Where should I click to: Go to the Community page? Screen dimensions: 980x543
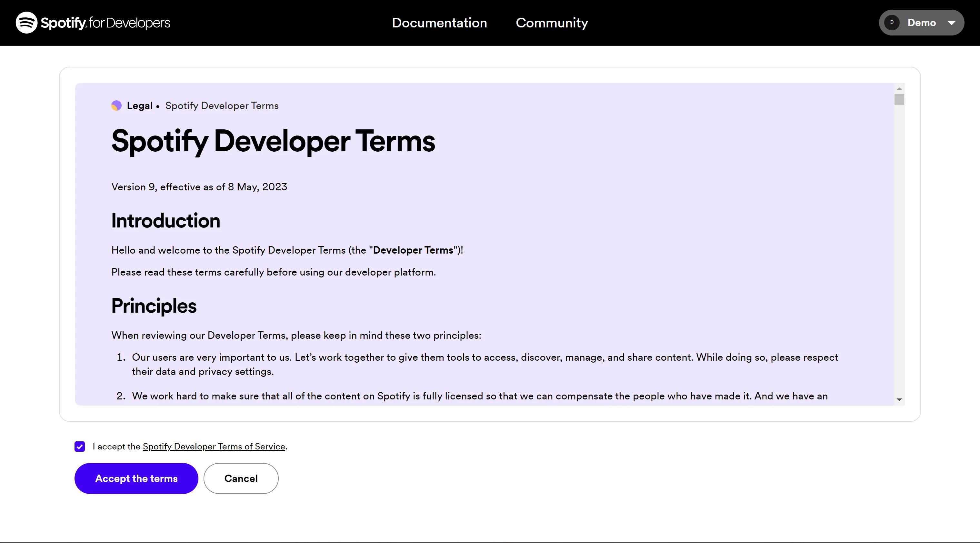pos(552,23)
